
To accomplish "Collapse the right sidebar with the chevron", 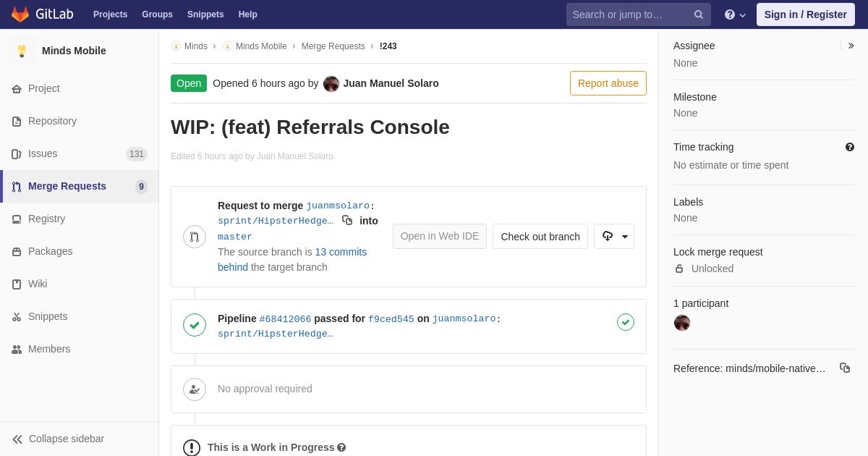I will [x=851, y=46].
